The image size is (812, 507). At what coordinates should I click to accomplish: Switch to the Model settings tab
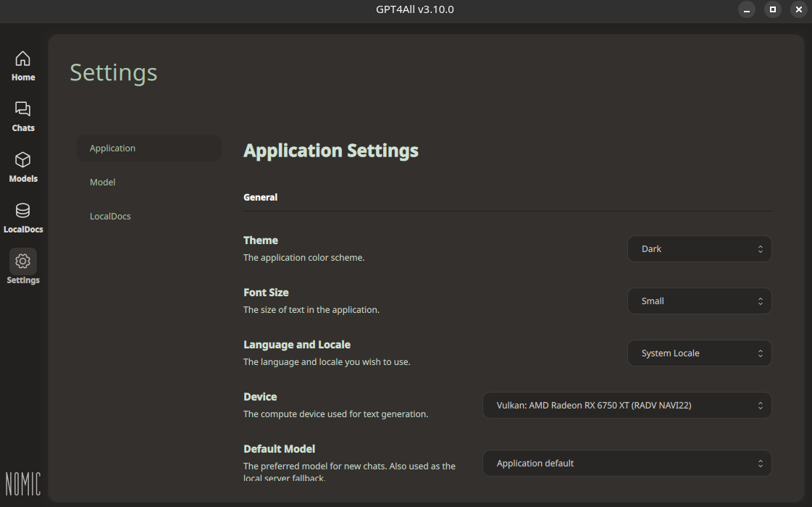point(149,183)
